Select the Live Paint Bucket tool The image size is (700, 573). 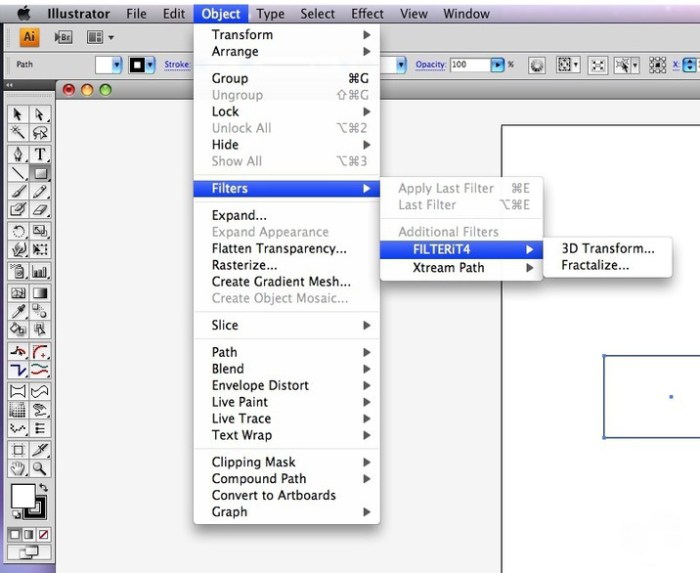[18, 329]
